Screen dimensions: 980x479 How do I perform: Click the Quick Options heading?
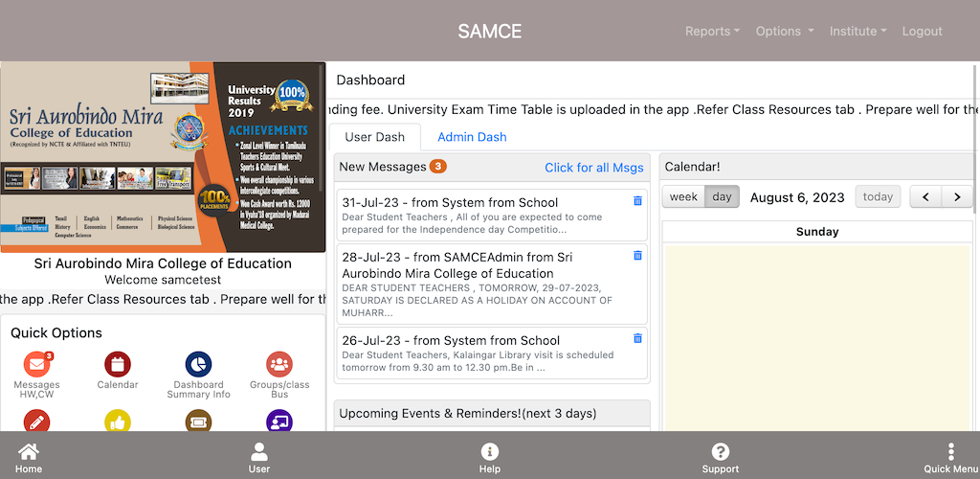[56, 332]
